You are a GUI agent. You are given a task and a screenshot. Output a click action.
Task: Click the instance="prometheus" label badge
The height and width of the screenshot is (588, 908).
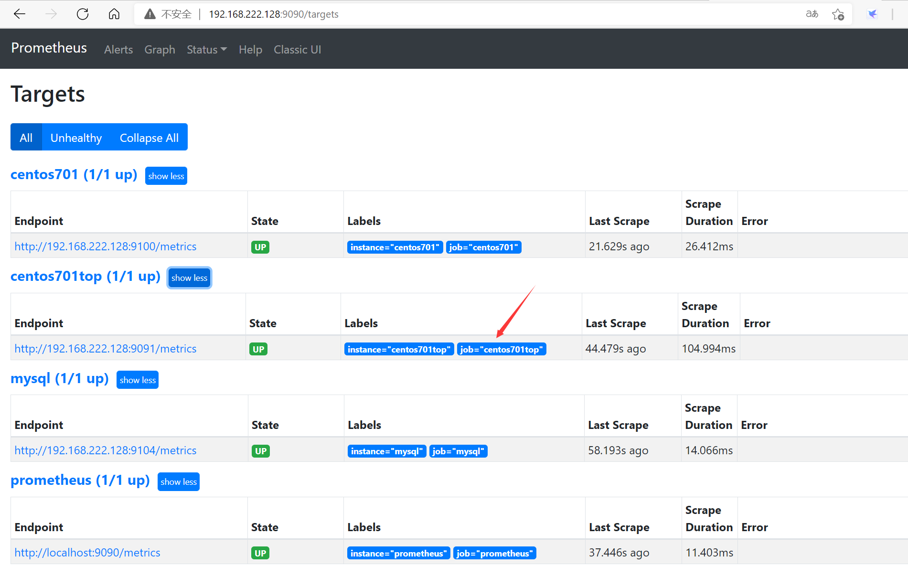click(398, 553)
